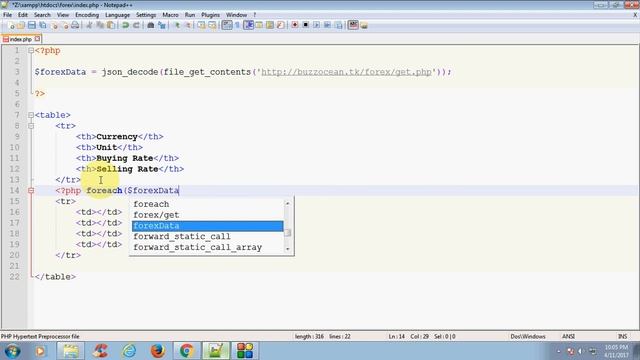Image resolution: width=640 pixels, height=360 pixels.
Task: Choose 'forward_static_call' from the autocomplete list
Action: (x=208, y=236)
